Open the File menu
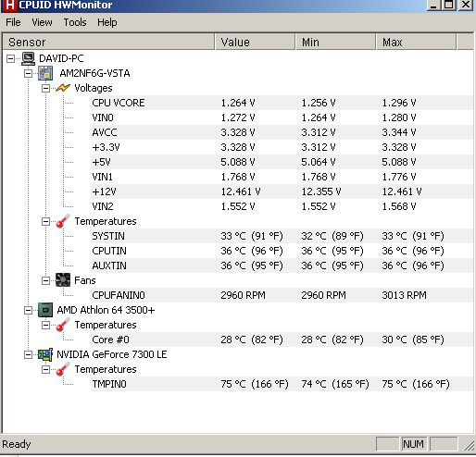The height and width of the screenshot is (457, 476). [13, 22]
